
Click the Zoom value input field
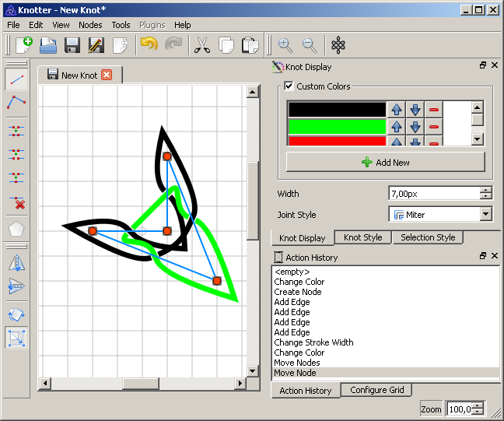coord(460,409)
